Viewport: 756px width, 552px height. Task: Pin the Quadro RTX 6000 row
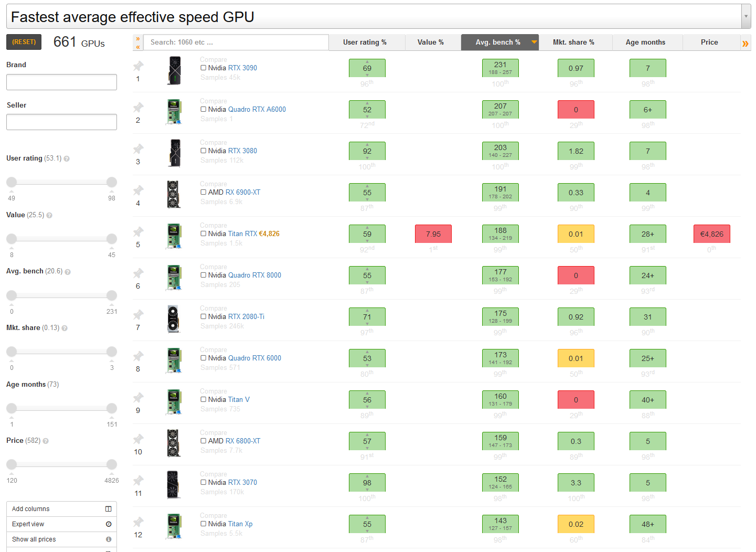pyautogui.click(x=138, y=356)
